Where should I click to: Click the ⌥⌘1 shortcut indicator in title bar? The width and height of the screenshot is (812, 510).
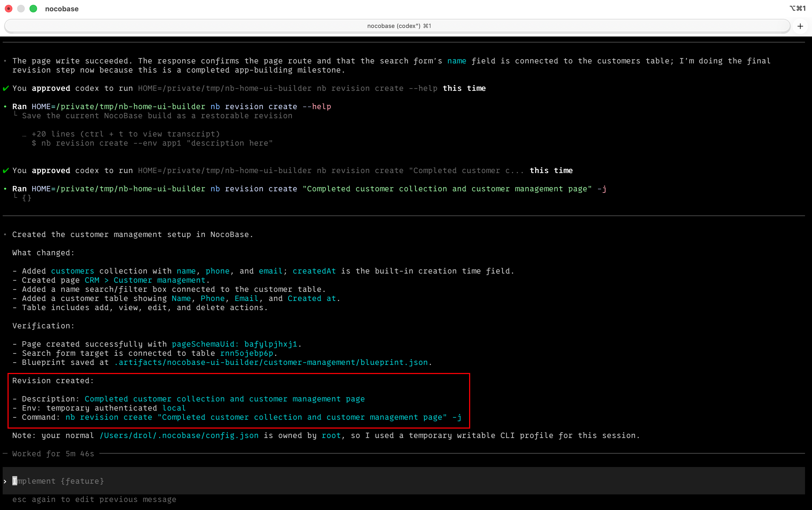pos(798,8)
